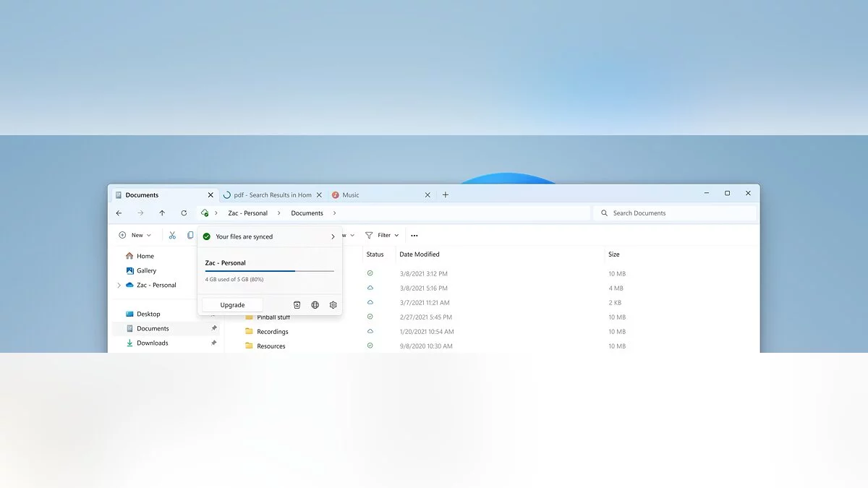
Task: Click the 4 MB size cell
Action: pos(616,288)
